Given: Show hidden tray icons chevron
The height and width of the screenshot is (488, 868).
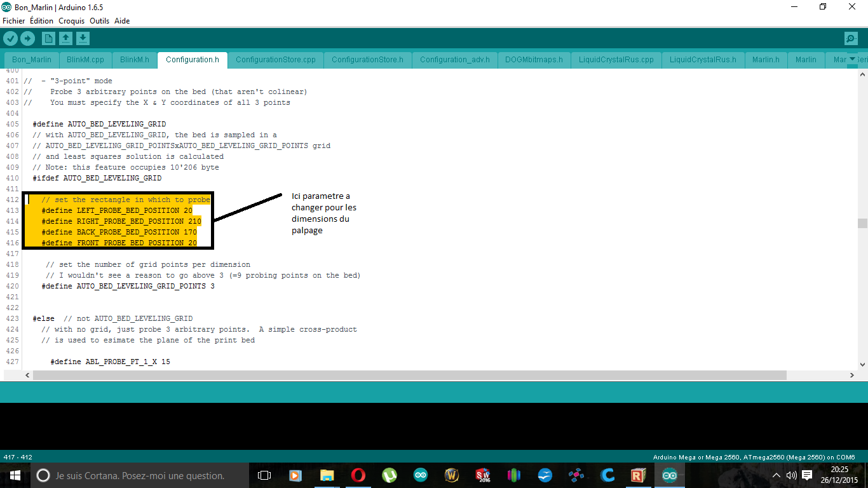Looking at the screenshot, I should [x=776, y=475].
